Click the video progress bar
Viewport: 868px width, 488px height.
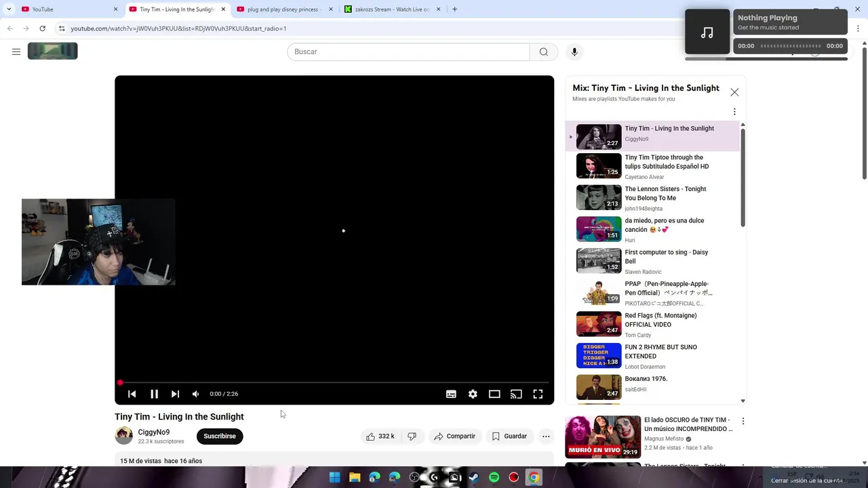click(x=334, y=383)
